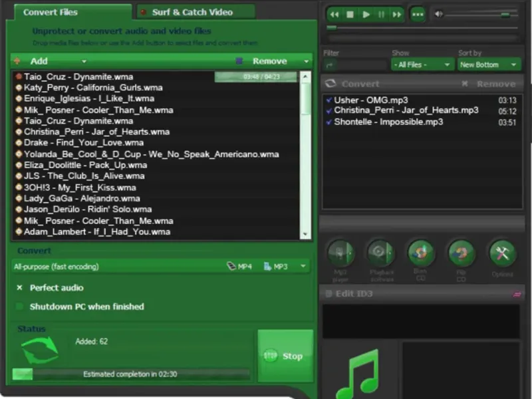Select the MP3 output format
This screenshot has width=532, height=399.
click(x=275, y=267)
